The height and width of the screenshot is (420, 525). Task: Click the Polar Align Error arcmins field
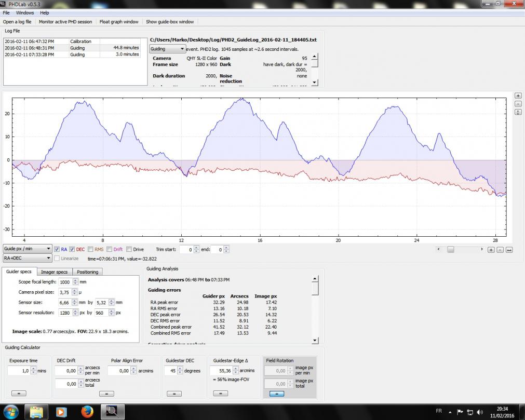point(119,371)
